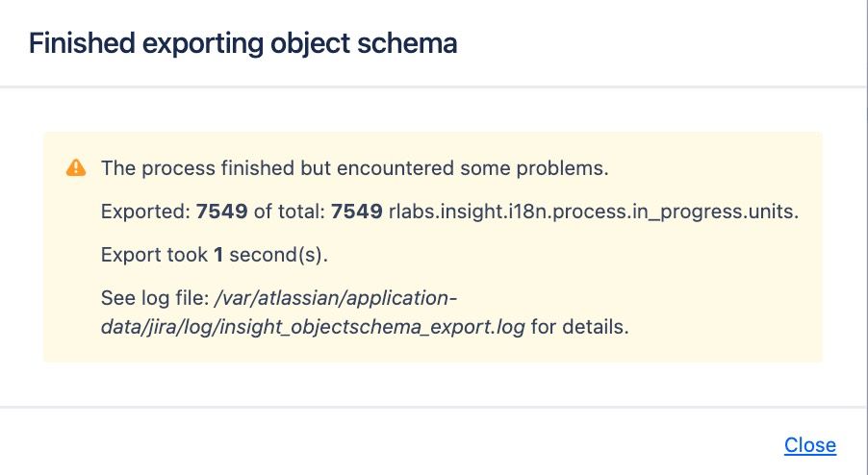868x475 pixels.
Task: Click the word 'schema' in dialog heading
Action: 407,43
